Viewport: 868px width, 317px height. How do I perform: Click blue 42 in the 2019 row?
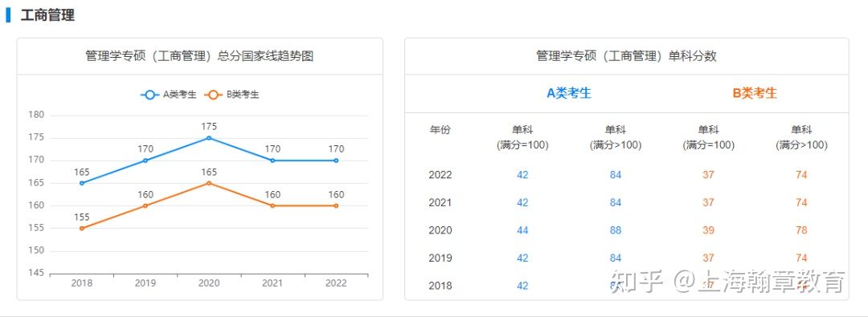click(x=522, y=258)
